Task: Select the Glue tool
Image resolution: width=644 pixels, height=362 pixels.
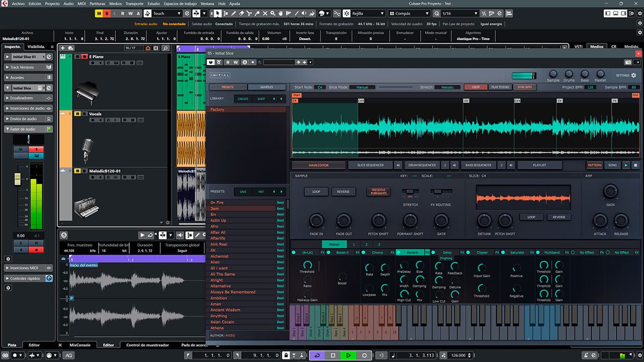Action: click(258, 13)
